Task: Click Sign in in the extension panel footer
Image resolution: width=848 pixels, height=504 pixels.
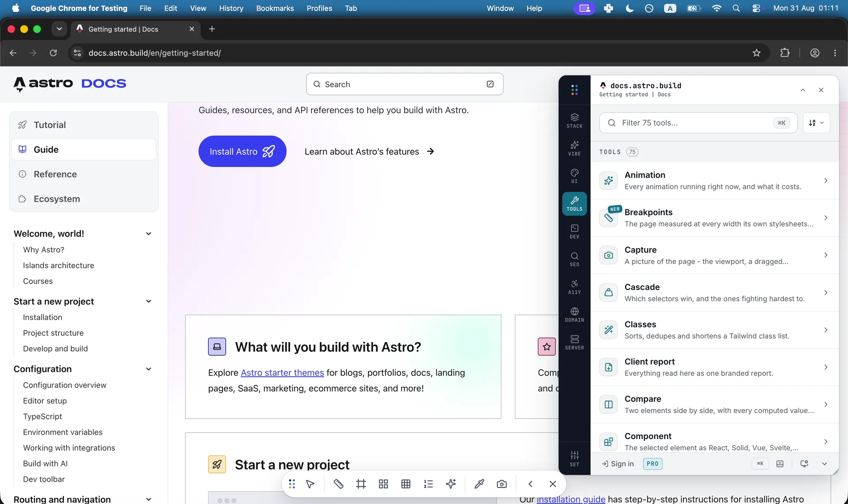Action: 617,464
